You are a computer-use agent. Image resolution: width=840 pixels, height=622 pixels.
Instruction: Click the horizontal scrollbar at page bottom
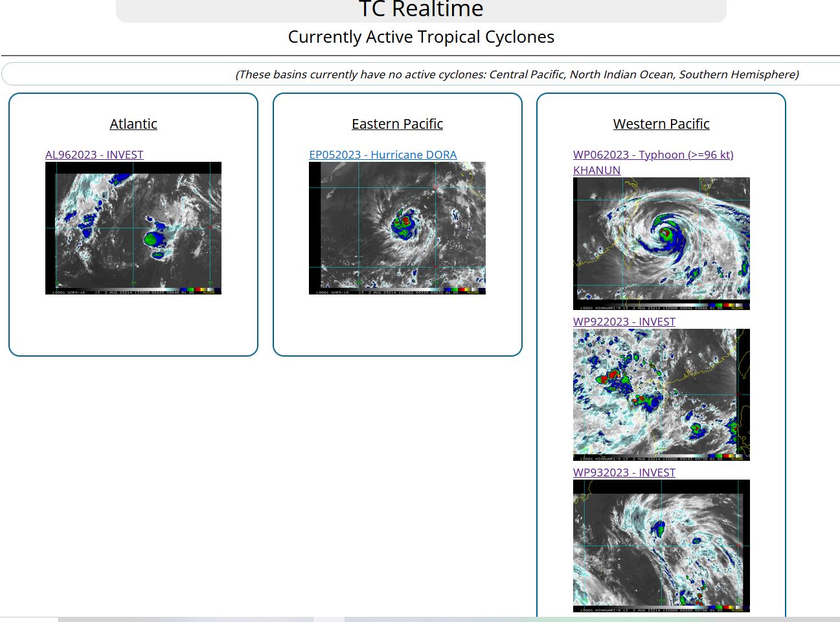[420, 619]
